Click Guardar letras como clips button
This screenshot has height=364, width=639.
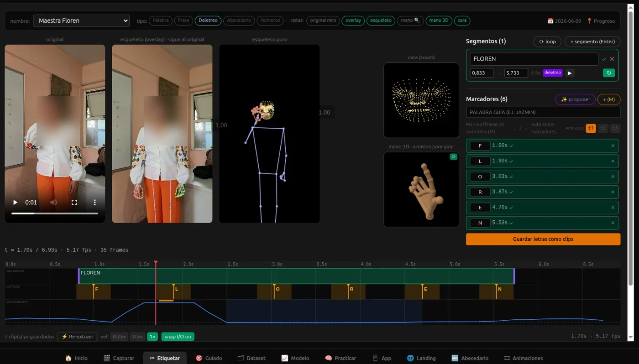(x=543, y=239)
